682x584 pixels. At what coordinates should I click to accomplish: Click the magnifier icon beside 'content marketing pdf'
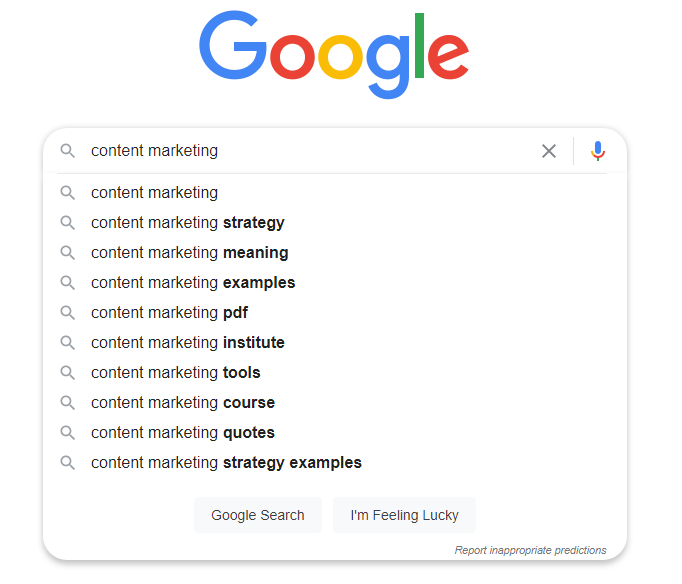click(67, 313)
